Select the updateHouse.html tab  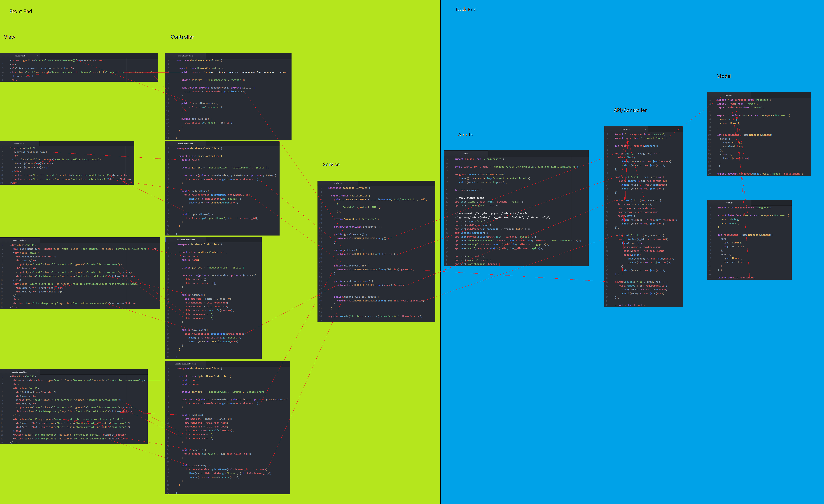coord(19,372)
